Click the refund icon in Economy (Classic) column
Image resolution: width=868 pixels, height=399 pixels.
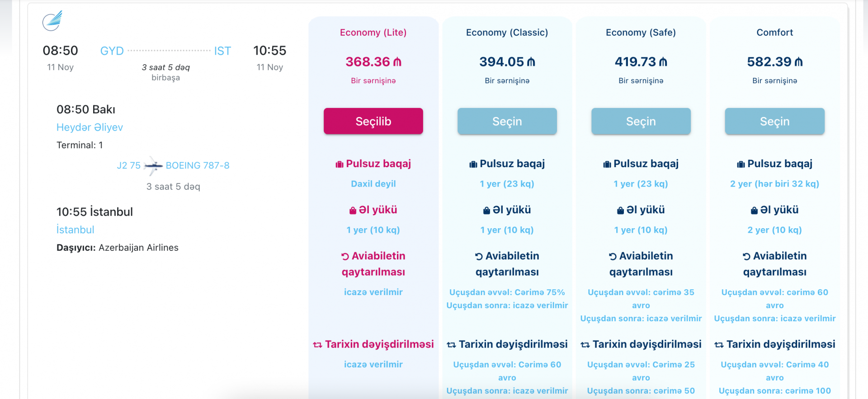point(479,257)
